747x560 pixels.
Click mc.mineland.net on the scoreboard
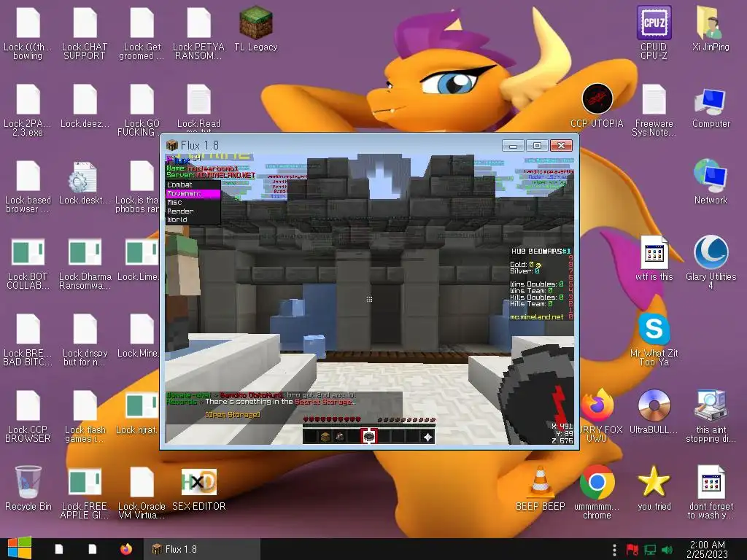coord(536,317)
